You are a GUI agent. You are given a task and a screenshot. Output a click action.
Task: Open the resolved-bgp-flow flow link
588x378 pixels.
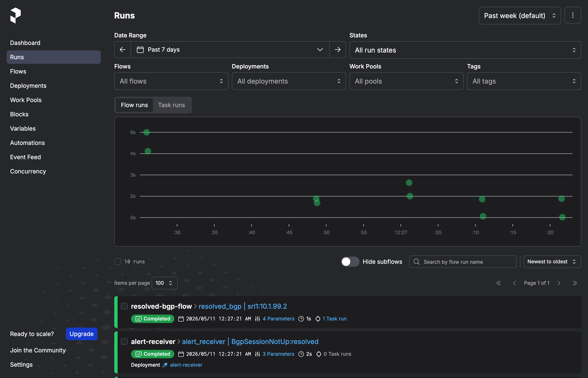pyautogui.click(x=161, y=306)
